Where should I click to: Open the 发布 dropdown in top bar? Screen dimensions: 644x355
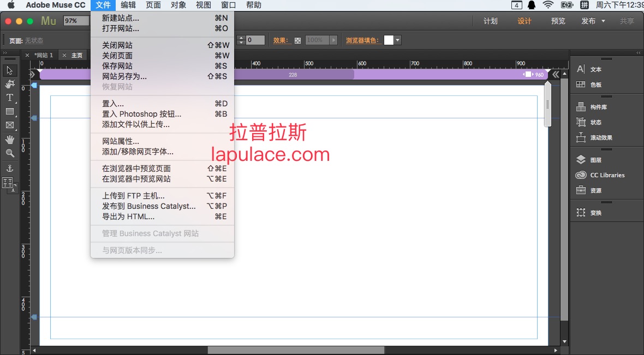click(593, 21)
